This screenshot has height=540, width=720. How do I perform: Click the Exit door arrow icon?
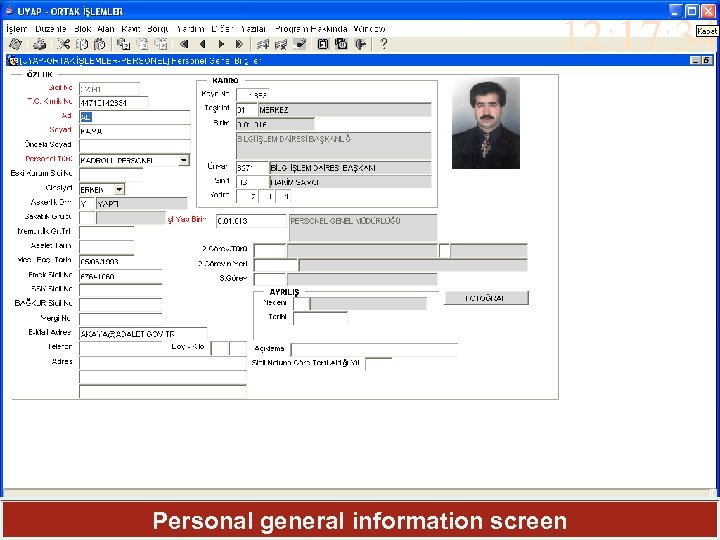click(360, 44)
